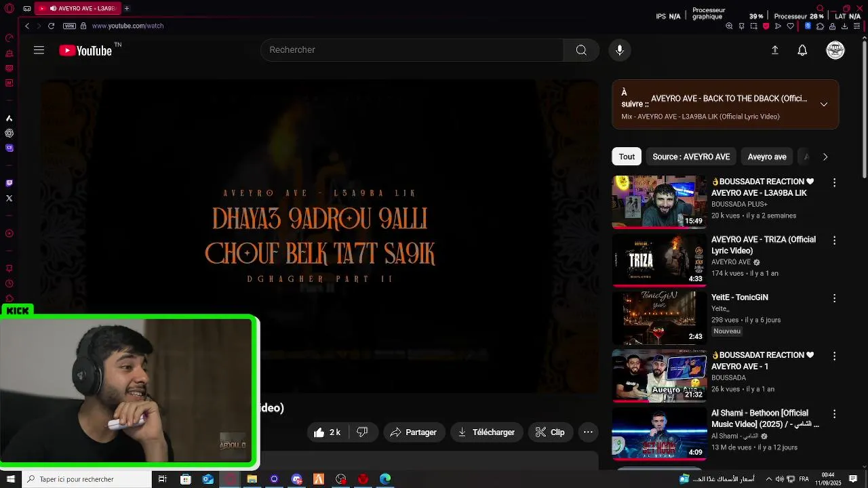The height and width of the screenshot is (488, 868).
Task: Open workspaces icon beside the tab
Action: 26,8
